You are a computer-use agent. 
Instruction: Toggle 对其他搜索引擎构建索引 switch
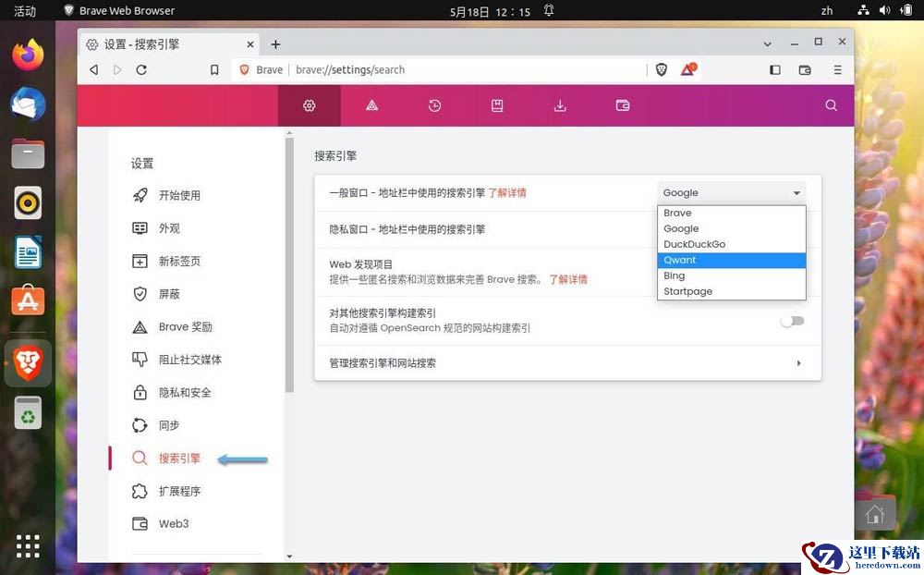792,321
